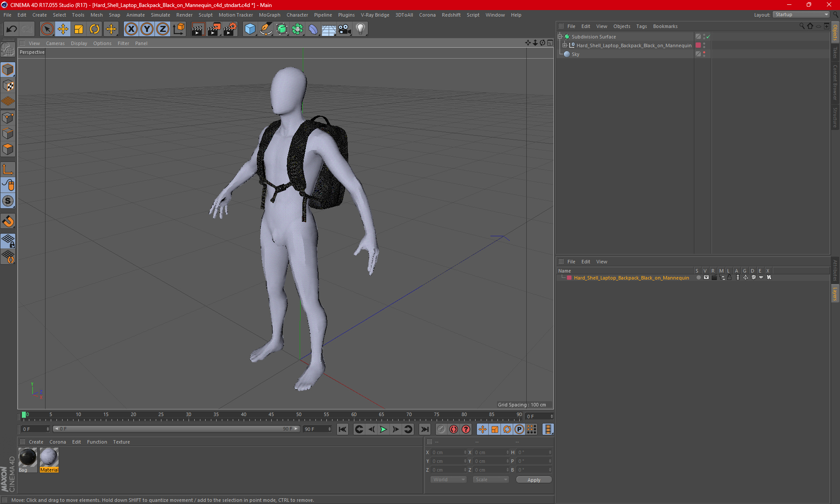
Task: Expand Hard_Shell_Laptop_Backpack object node
Action: click(x=565, y=45)
